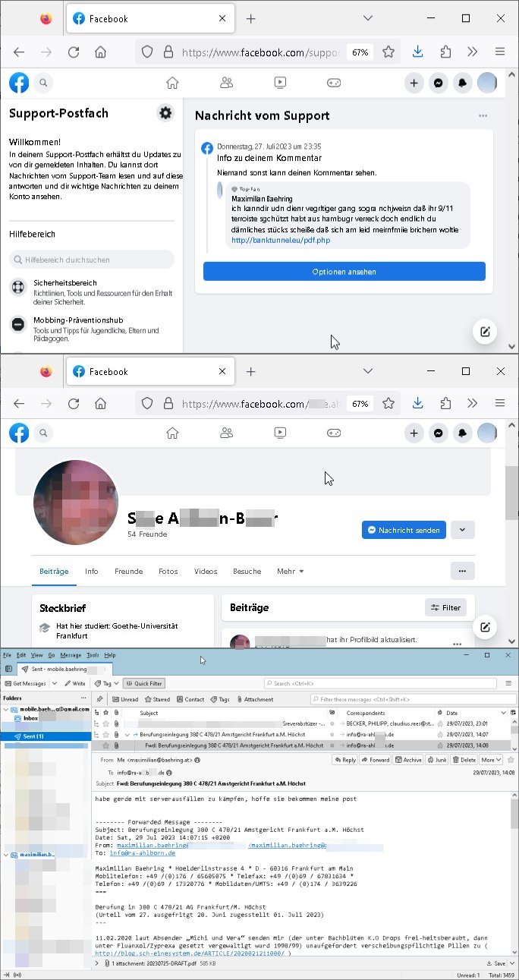Image resolution: width=519 pixels, height=980 pixels.
Task: Click new message compose icon in profile page window
Action: coord(485,627)
